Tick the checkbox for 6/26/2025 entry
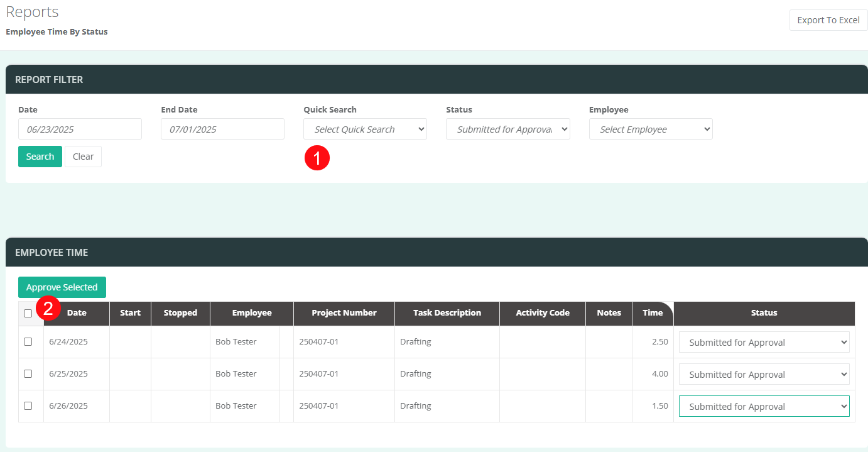The image size is (868, 452). pyautogui.click(x=28, y=405)
